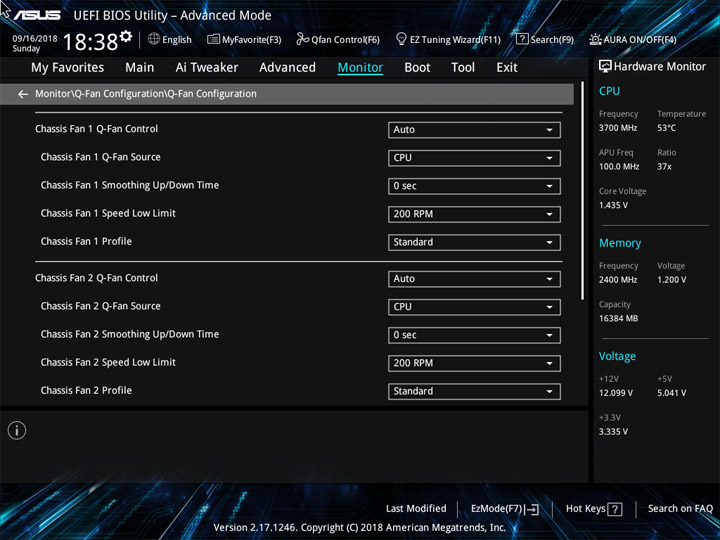Switch to Ai Tweaker tab

point(207,68)
